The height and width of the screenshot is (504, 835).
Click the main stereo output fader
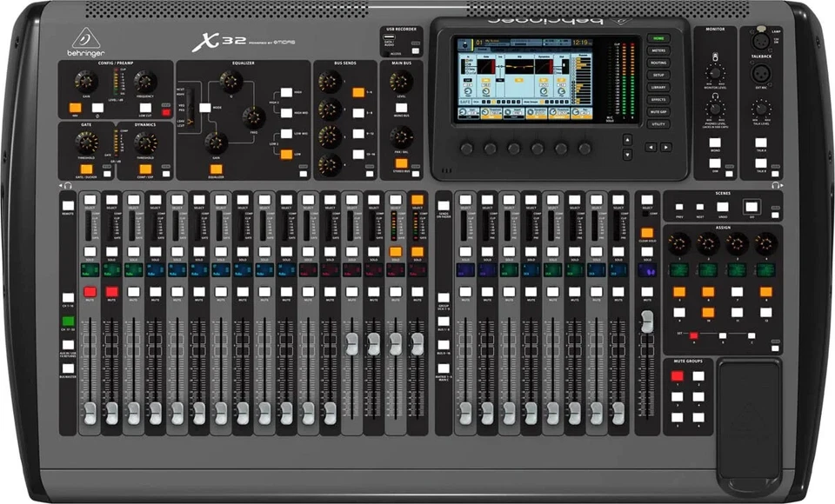pyautogui.click(x=648, y=319)
